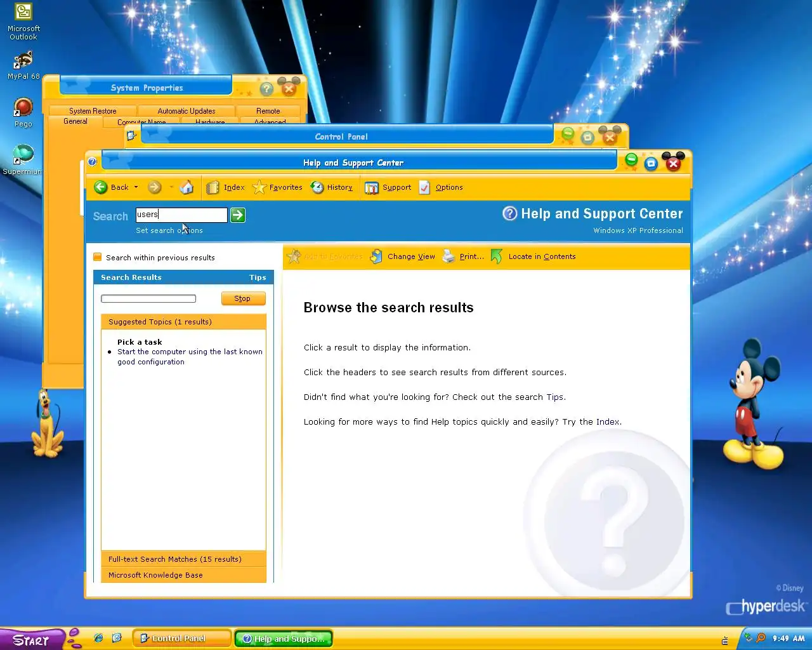Click Locate in Contents icon
This screenshot has width=812, height=650.
point(497,256)
